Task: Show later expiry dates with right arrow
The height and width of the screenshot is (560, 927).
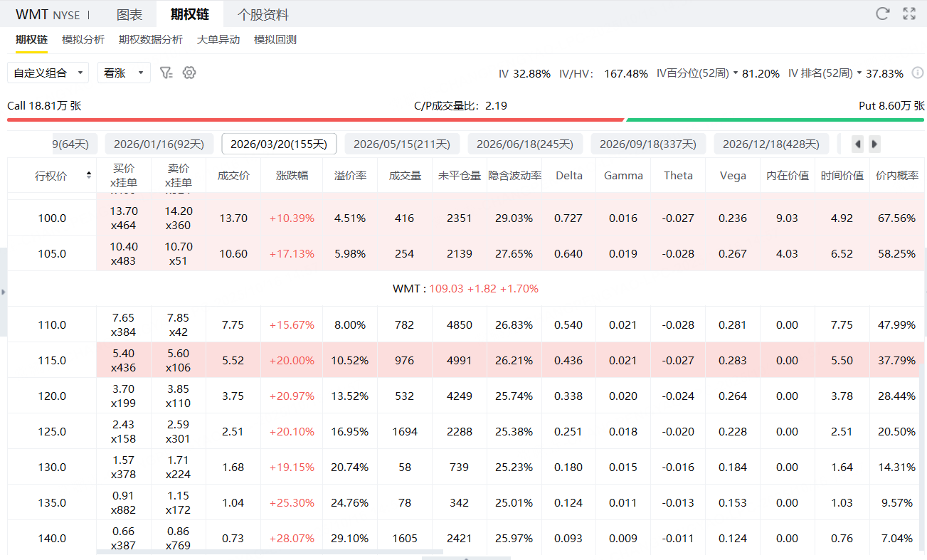Action: click(x=874, y=144)
